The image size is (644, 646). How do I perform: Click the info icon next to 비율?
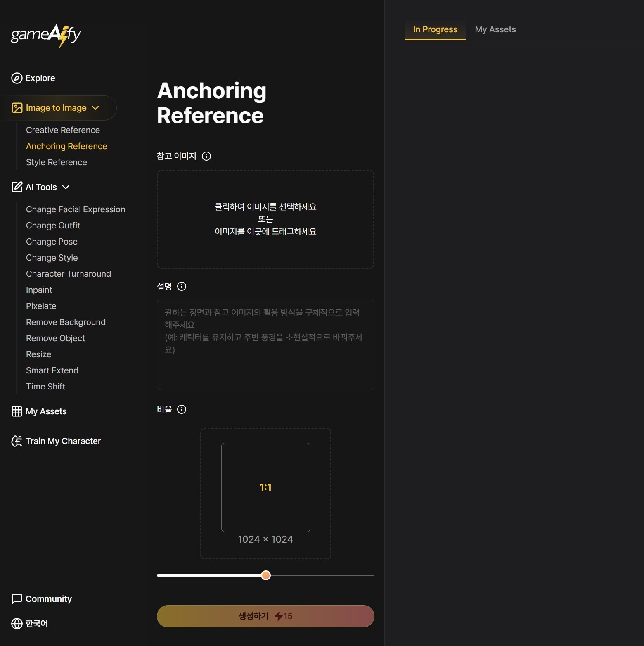182,409
